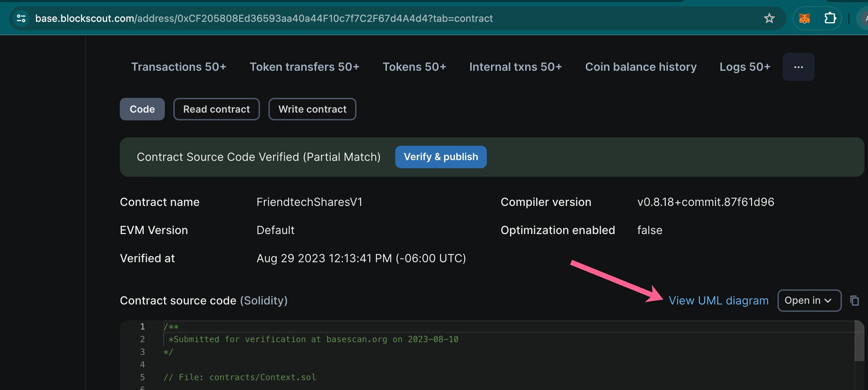
Task: Click the browser address bar URL
Action: click(264, 18)
